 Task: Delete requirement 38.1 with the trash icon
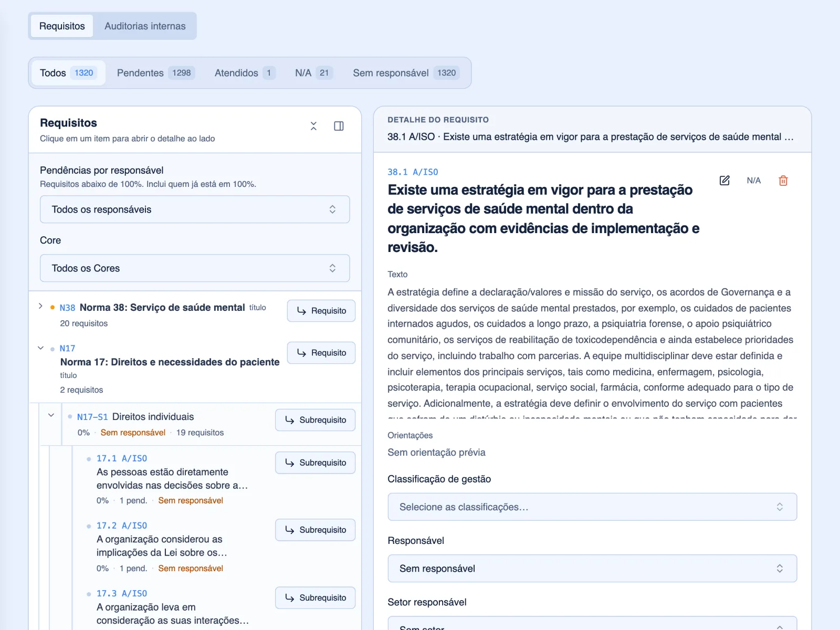coord(783,181)
